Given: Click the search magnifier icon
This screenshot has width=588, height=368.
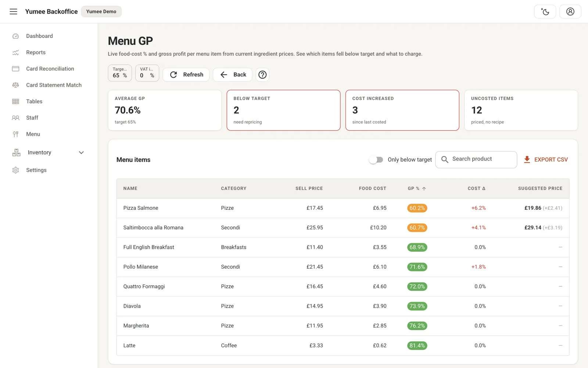Looking at the screenshot, I should (445, 159).
